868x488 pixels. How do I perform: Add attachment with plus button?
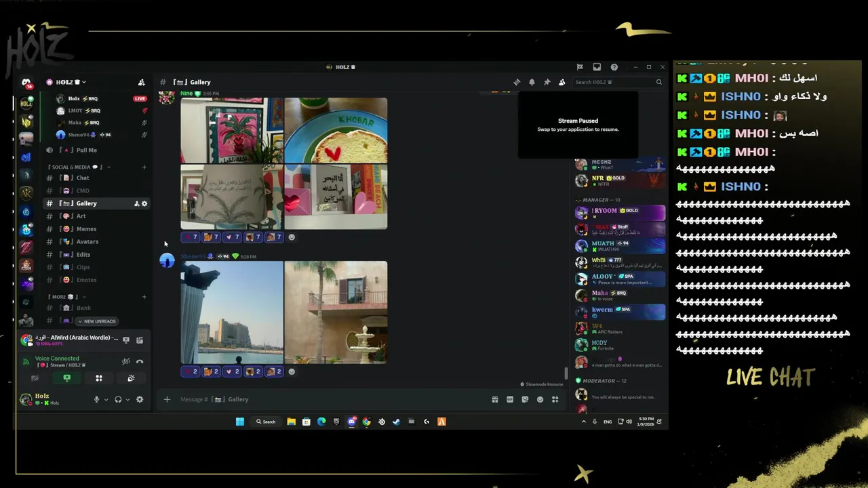click(167, 399)
